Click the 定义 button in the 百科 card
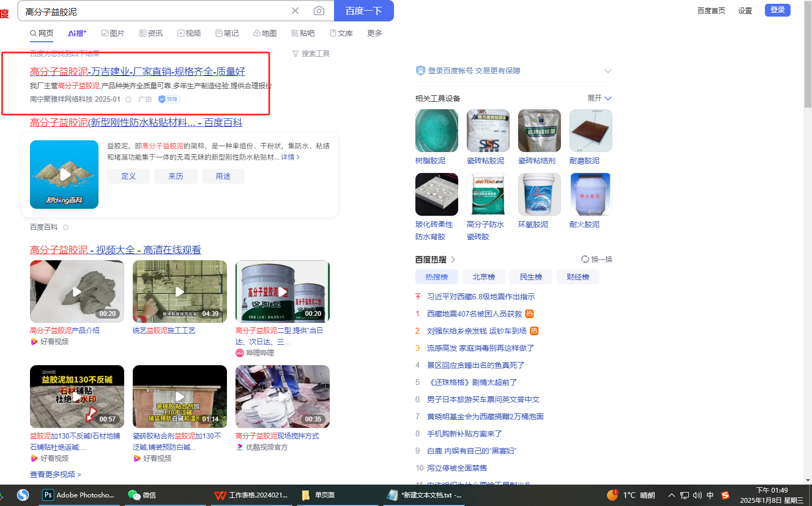 click(128, 176)
